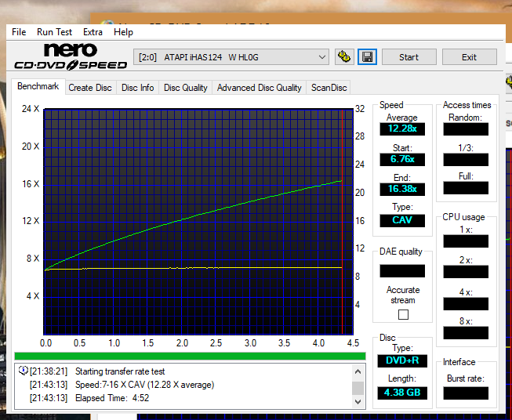512x420 pixels.
Task: Click the log scrollbar up arrow
Action: [x=358, y=371]
